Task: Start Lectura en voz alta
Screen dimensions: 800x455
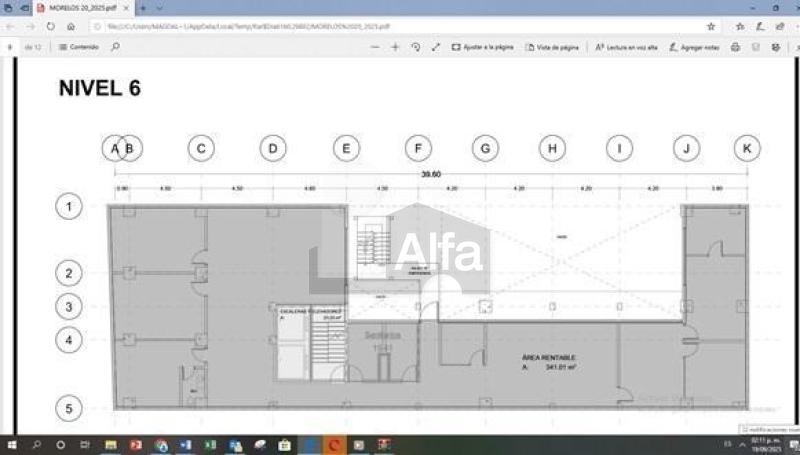Action: click(627, 47)
